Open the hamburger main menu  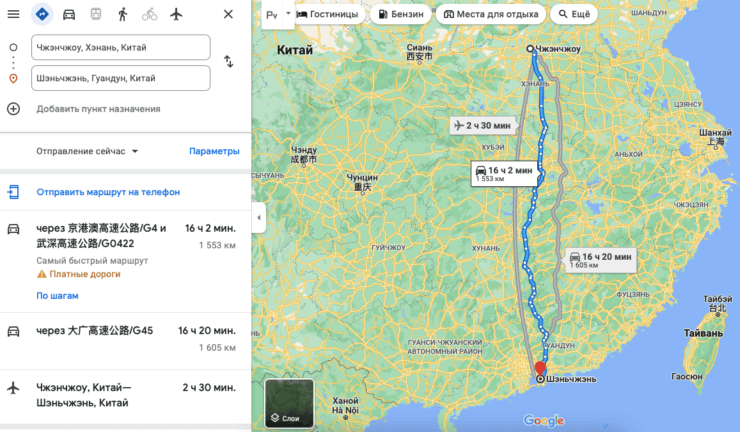click(13, 14)
